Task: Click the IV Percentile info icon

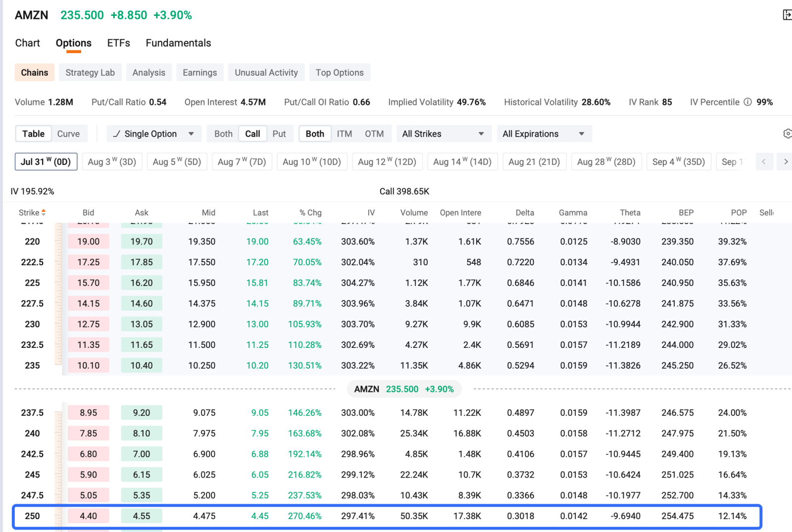Action: click(747, 102)
